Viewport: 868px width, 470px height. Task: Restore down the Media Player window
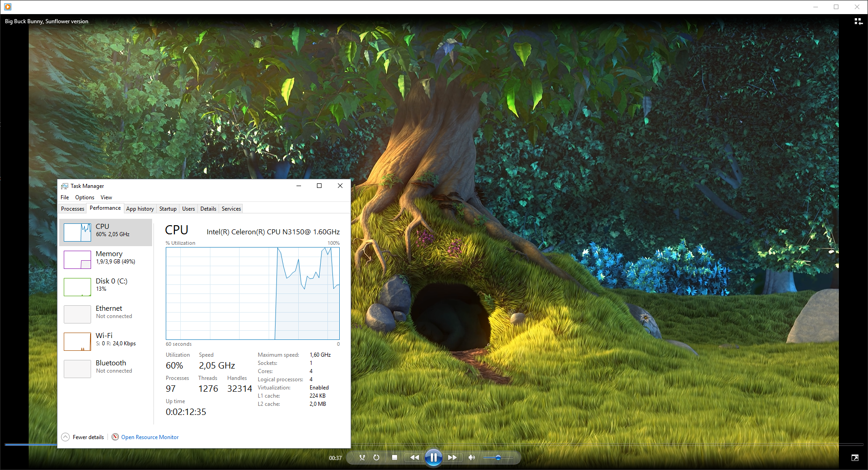[x=836, y=7]
